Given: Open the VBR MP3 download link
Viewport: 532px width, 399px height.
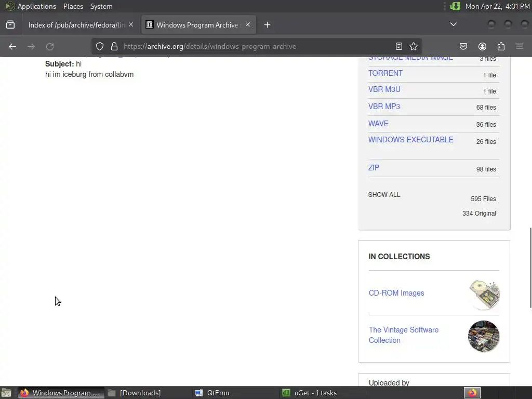Looking at the screenshot, I should click(384, 107).
